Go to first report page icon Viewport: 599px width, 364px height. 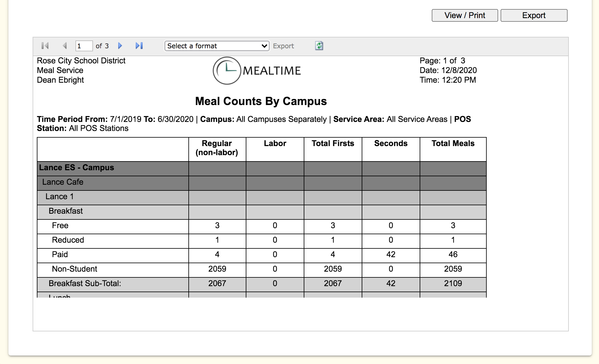(x=45, y=46)
